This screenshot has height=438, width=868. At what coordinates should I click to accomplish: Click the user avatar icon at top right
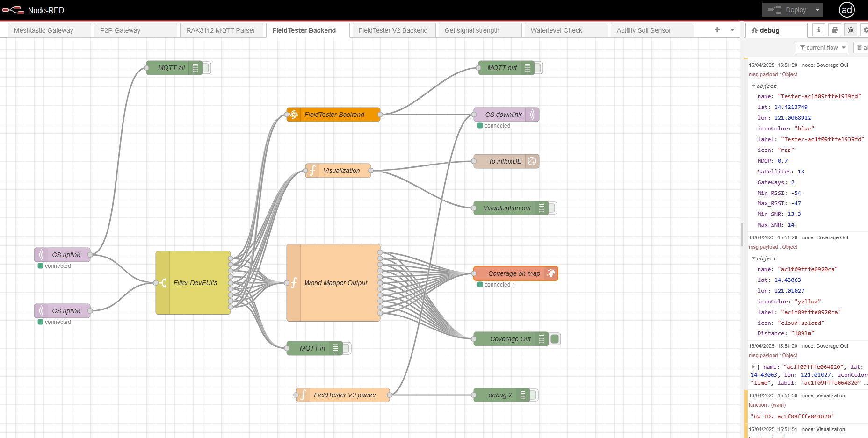(847, 10)
